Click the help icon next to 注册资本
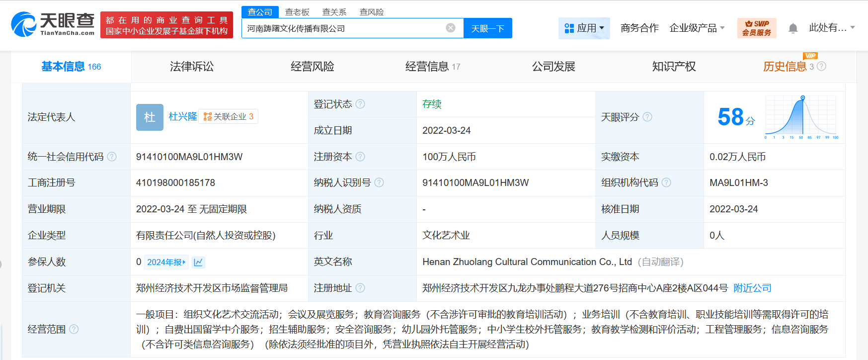The width and height of the screenshot is (868, 360). (360, 157)
